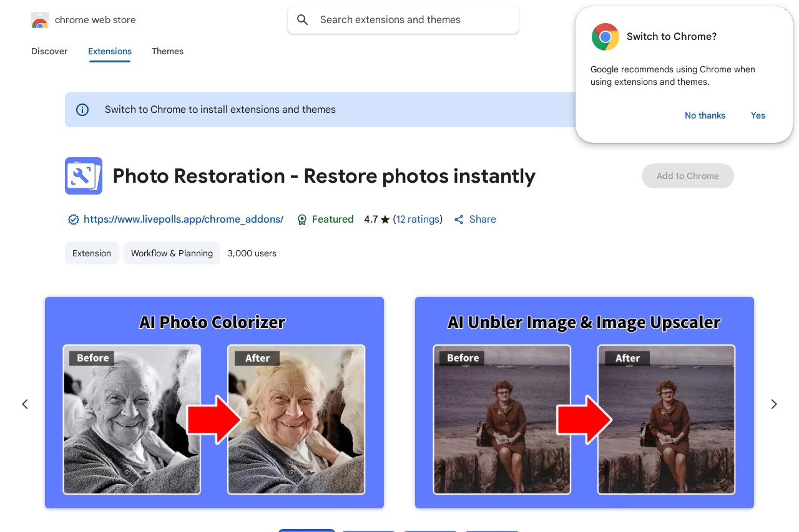This screenshot has height=532, width=799.
Task: Click the Featured badge icon
Action: (302, 220)
